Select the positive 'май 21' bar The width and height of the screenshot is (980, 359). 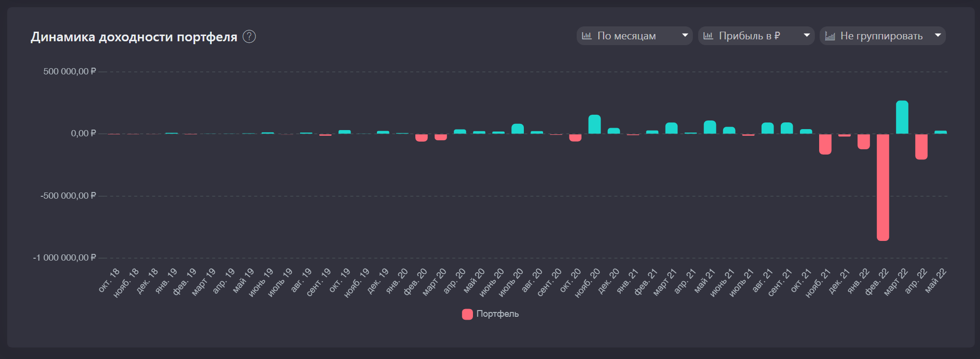click(x=710, y=127)
